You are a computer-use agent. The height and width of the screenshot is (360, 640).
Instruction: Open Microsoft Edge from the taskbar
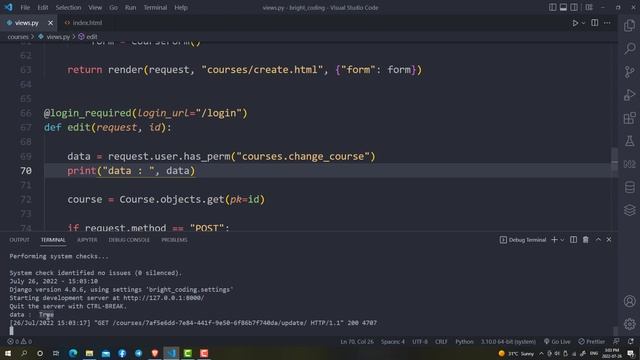pyautogui.click(x=73, y=353)
